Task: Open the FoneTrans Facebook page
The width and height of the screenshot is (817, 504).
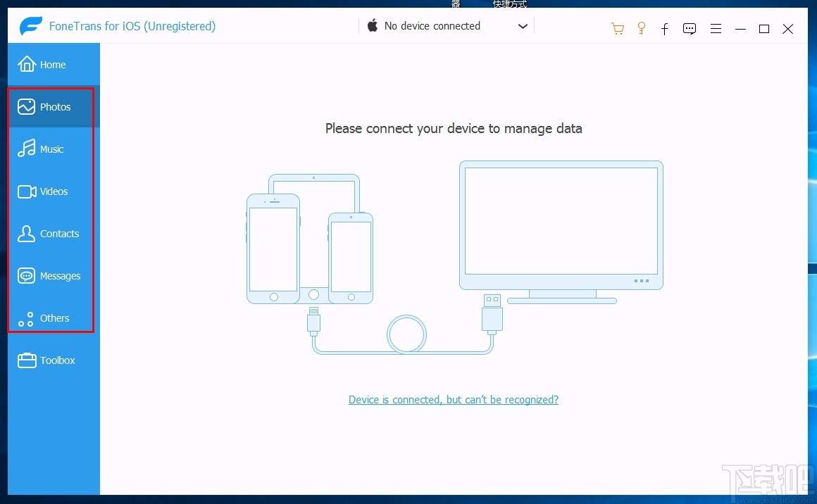Action: [x=664, y=29]
